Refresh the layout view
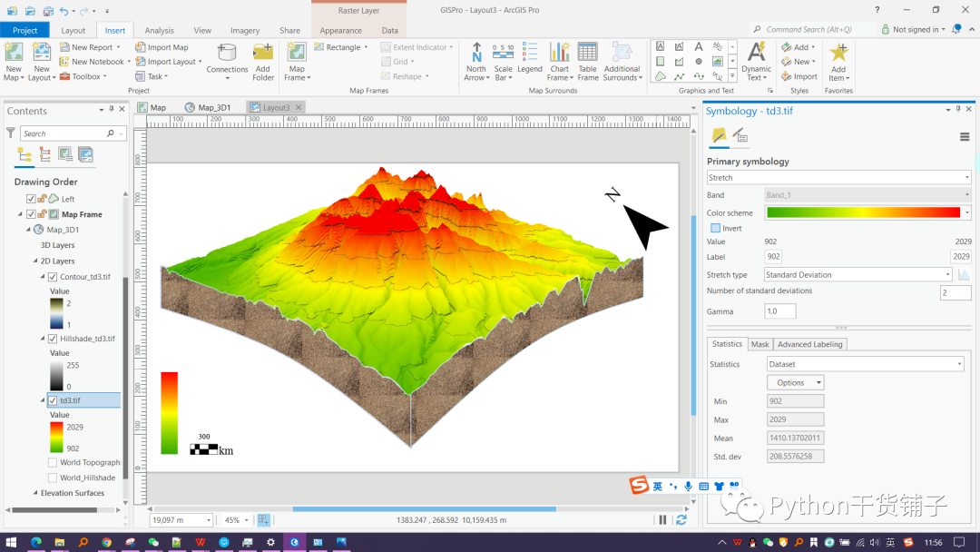 pyautogui.click(x=681, y=520)
